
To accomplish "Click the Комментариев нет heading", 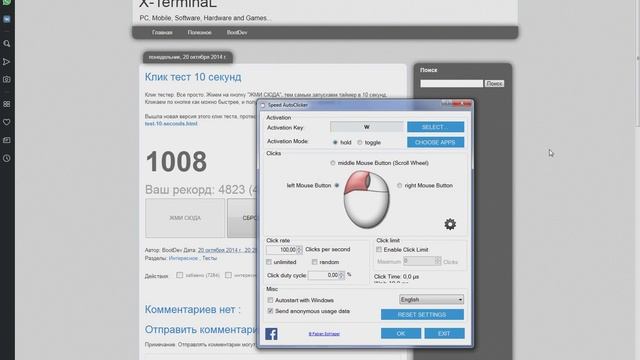I will click(x=192, y=309).
